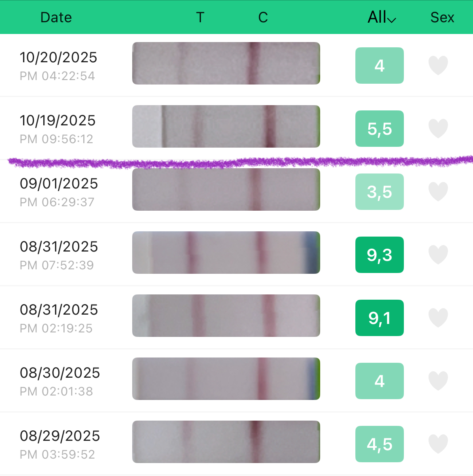473x476 pixels.
Task: Tap the 5,5 result badge
Action: (x=379, y=129)
